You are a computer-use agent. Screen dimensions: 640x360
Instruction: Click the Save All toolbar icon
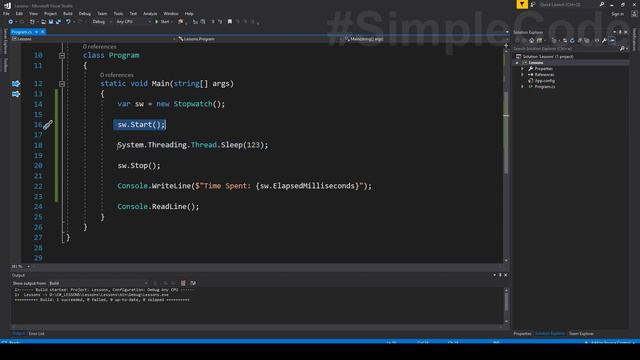[x=58, y=22]
